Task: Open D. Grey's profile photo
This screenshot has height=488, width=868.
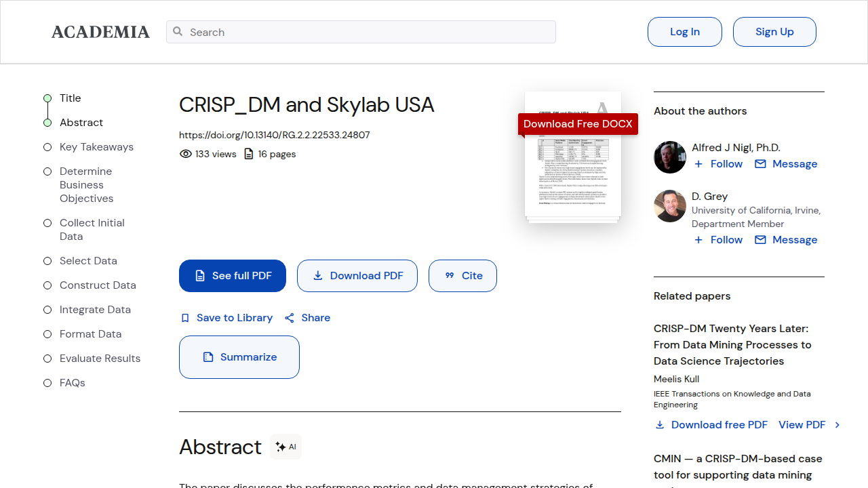Action: [x=670, y=206]
